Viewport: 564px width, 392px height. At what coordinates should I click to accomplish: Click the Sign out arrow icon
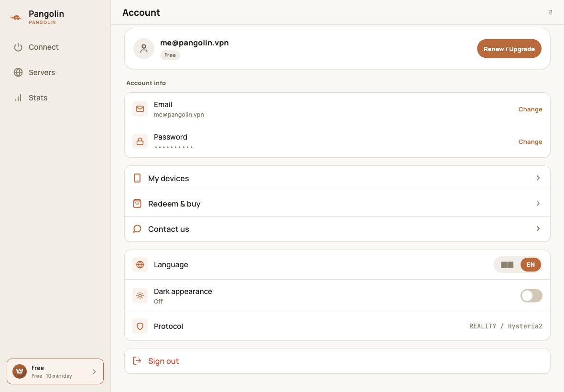coord(137,361)
